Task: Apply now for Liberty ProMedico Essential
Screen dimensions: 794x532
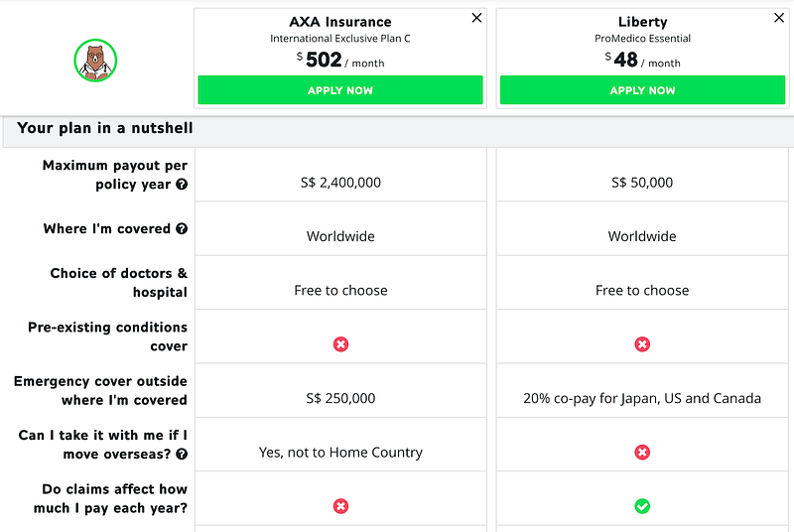Action: coord(642,90)
